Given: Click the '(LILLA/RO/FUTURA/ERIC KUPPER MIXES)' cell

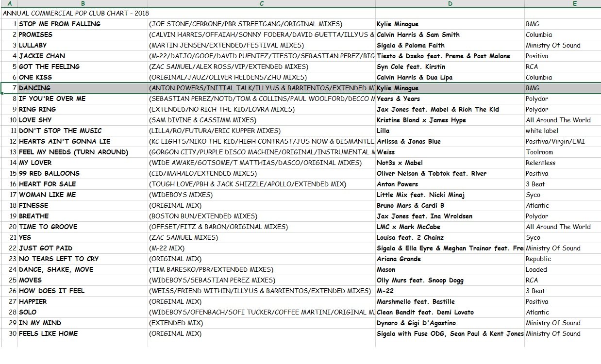Looking at the screenshot, I should pos(262,131).
